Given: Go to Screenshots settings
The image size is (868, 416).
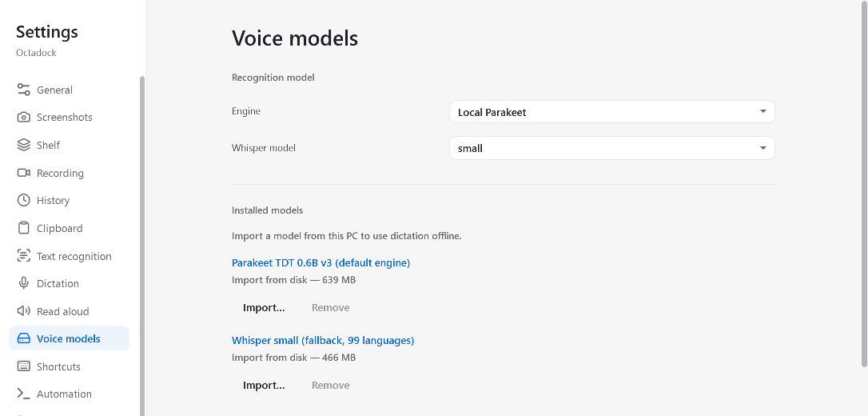Looking at the screenshot, I should click(70, 118).
